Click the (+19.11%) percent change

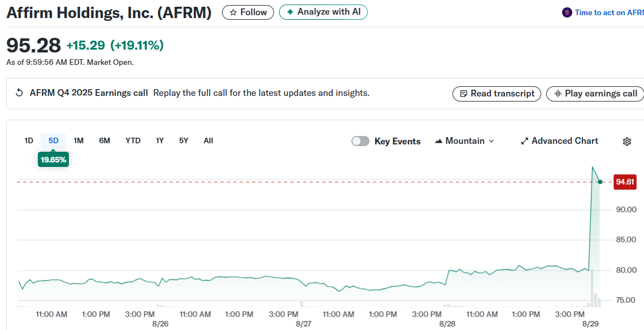137,45
